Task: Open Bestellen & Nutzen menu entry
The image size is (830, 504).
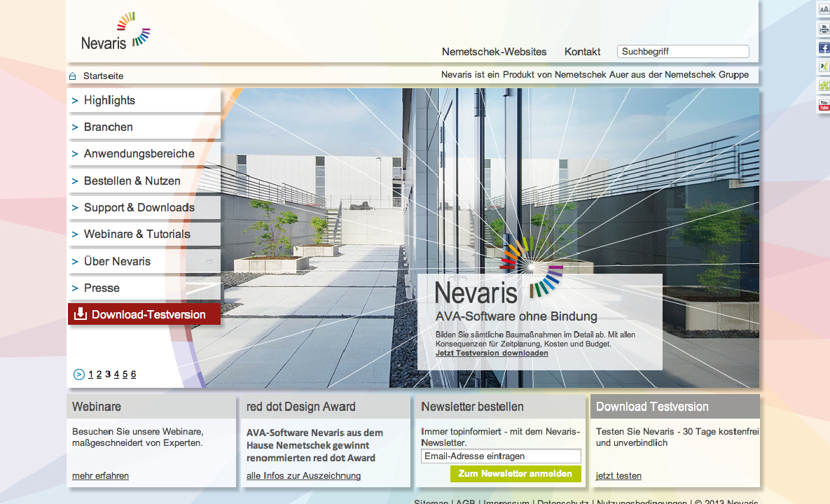Action: (x=144, y=181)
